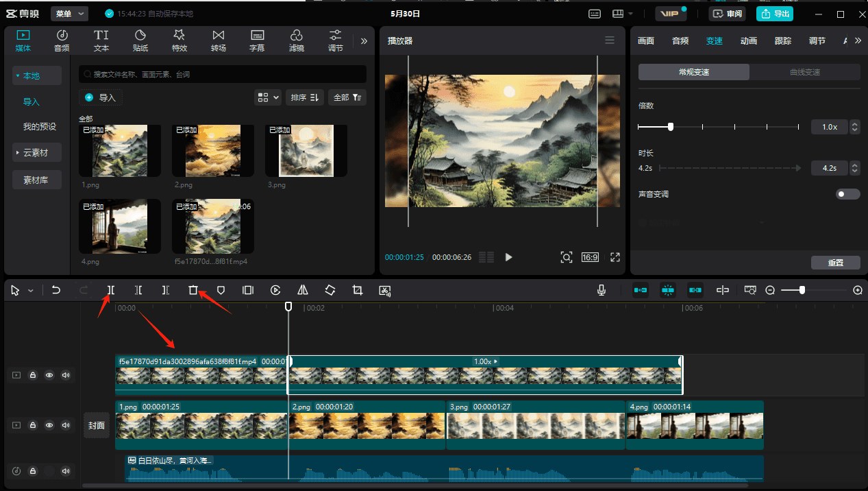
Task: Click the zoom-out minus icon for the timeline
Action: [x=770, y=290]
